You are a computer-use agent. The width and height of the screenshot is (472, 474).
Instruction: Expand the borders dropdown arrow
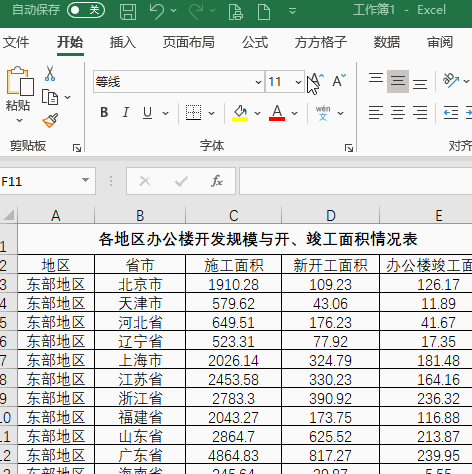click(211, 113)
